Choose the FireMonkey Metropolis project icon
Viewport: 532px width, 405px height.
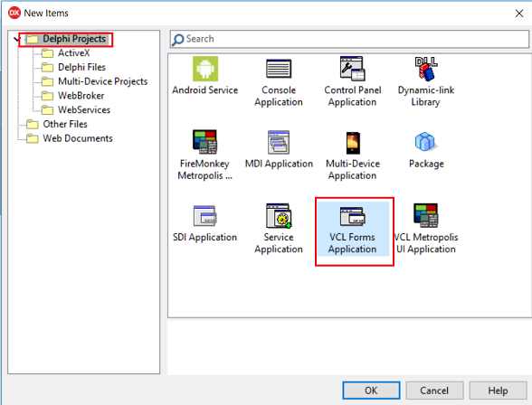pyautogui.click(x=204, y=142)
